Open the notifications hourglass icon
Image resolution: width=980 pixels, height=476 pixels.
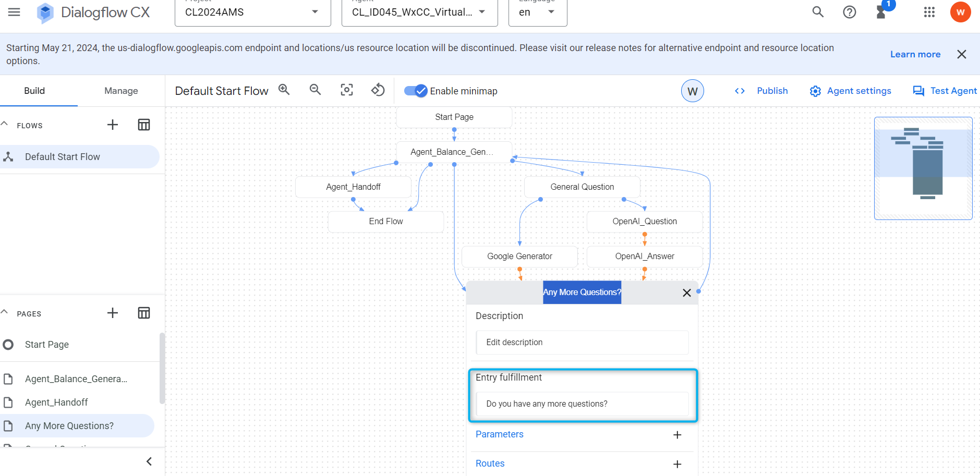point(881,12)
